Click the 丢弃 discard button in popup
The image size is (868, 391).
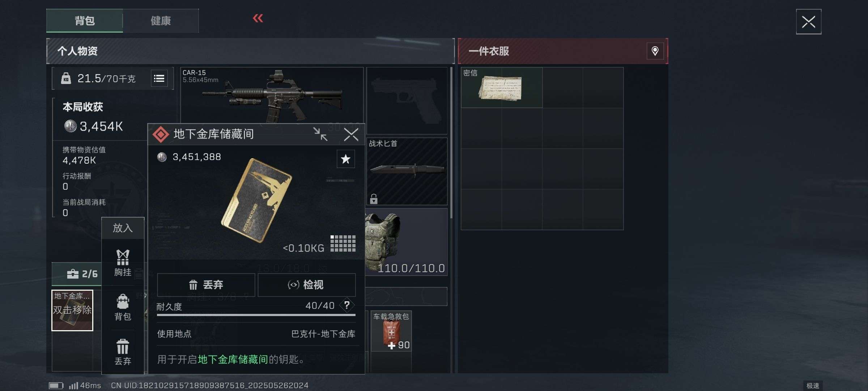(x=206, y=285)
